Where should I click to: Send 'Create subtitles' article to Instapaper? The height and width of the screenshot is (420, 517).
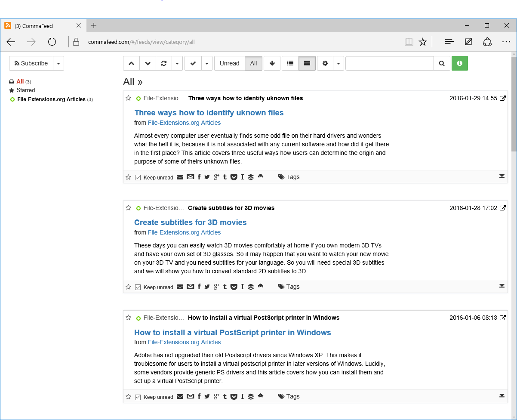pyautogui.click(x=243, y=287)
